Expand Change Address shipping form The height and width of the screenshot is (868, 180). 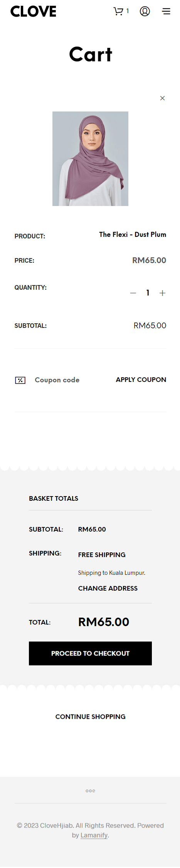108,588
